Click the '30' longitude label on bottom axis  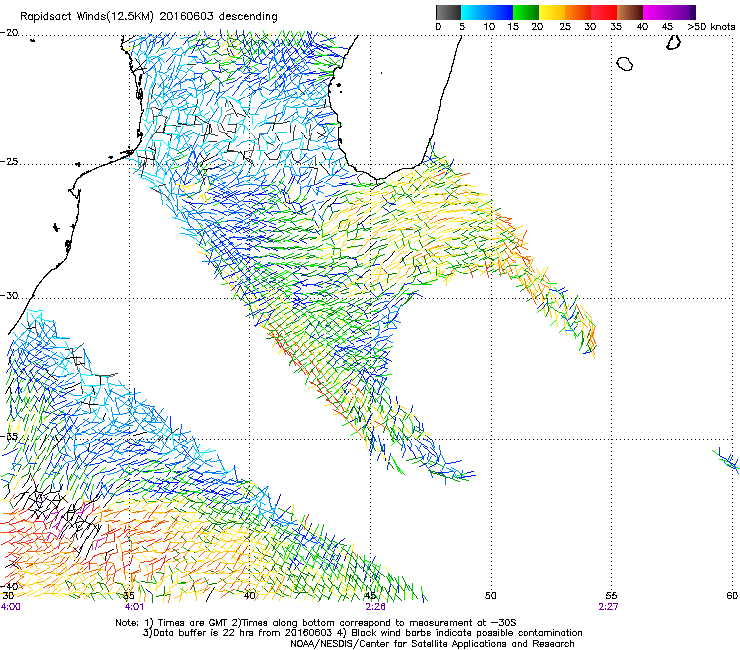(8, 596)
